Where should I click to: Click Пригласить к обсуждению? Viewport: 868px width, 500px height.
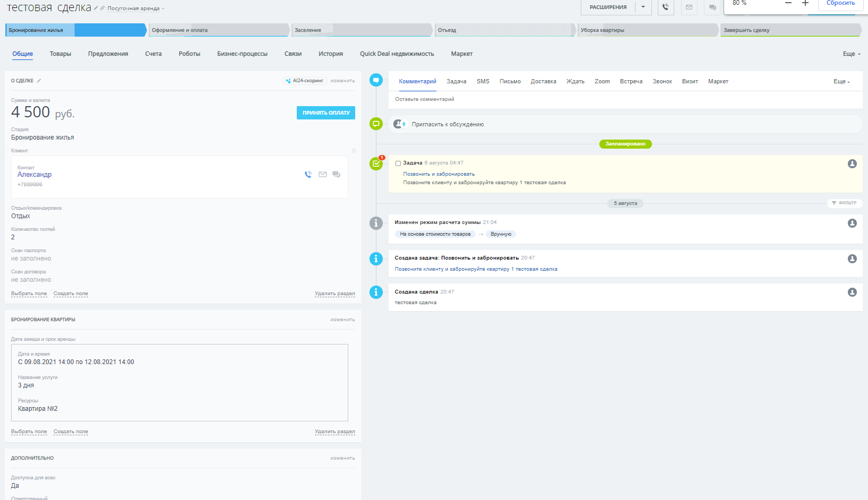[x=447, y=125]
